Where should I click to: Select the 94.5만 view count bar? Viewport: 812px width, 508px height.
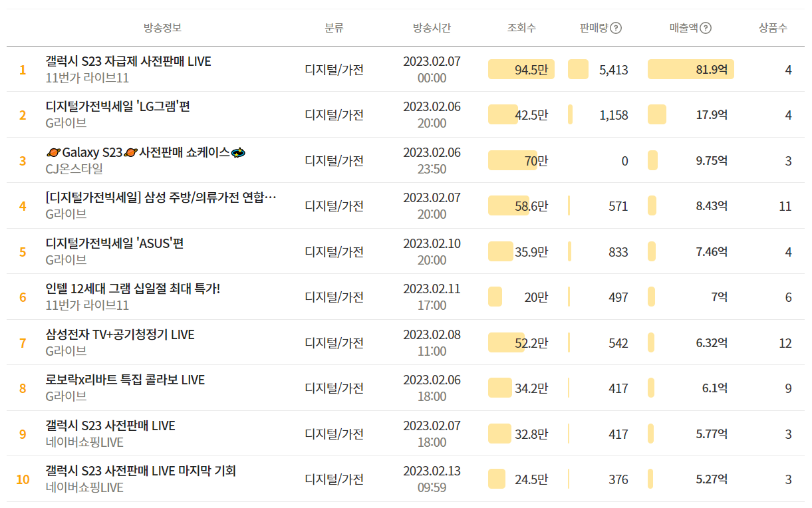point(521,69)
